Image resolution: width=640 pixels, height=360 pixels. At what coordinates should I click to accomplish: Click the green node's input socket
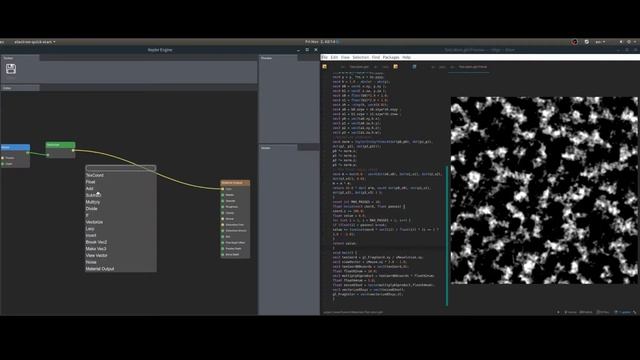pyautogui.click(x=48, y=155)
